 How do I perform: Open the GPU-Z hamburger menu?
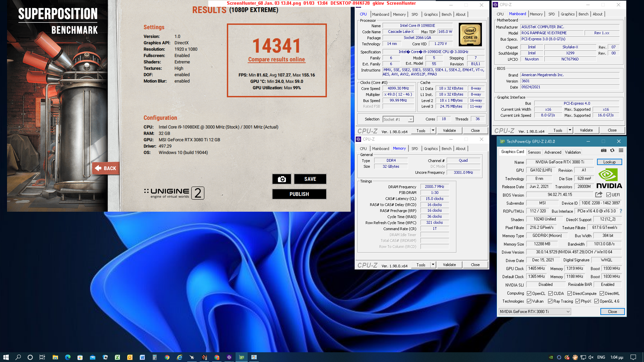pos(621,151)
